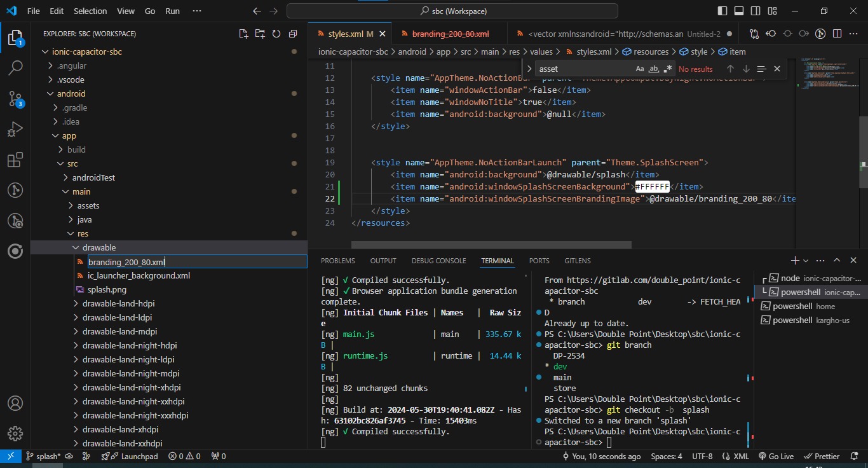Add a new terminal with plus icon
This screenshot has height=468, width=868.
[x=794, y=260]
